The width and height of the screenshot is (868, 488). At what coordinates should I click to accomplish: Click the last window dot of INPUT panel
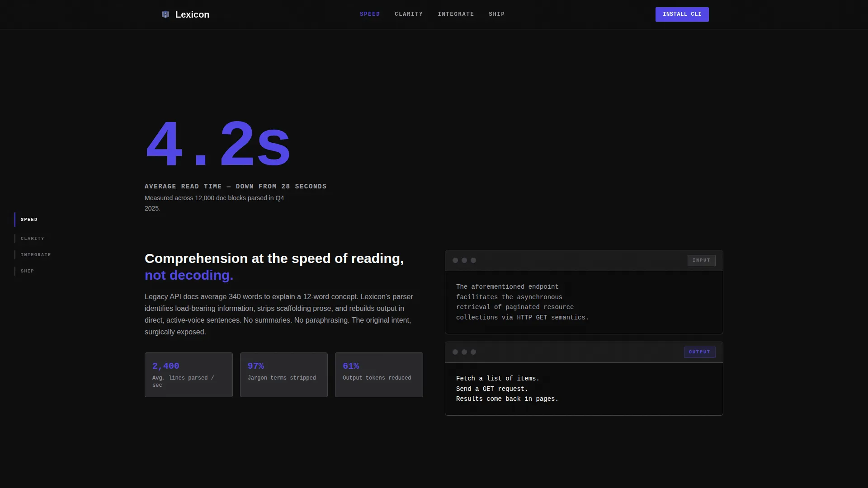473,260
